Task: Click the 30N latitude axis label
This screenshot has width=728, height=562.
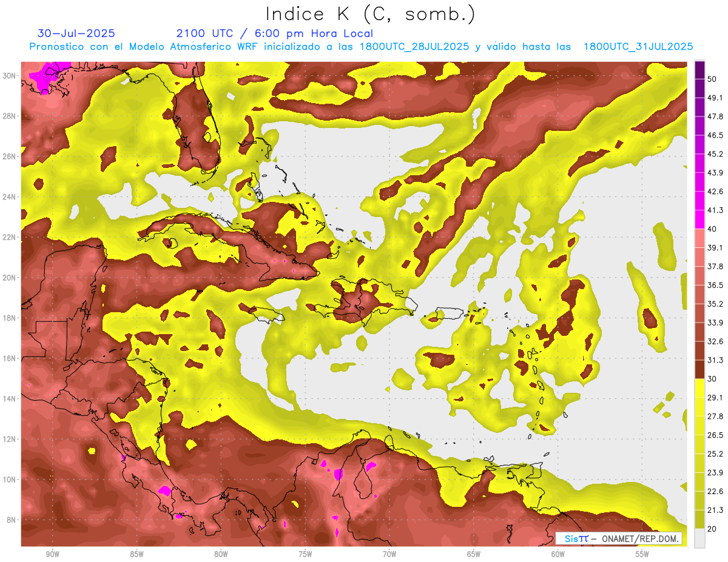Action: tap(10, 75)
